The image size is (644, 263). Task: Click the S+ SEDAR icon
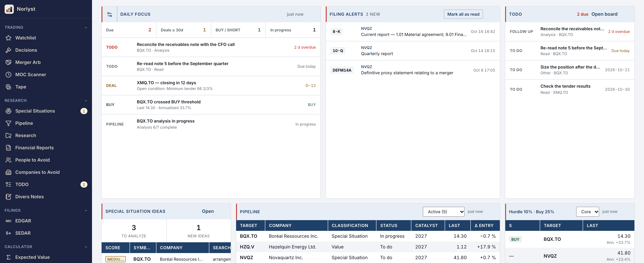click(x=8, y=233)
